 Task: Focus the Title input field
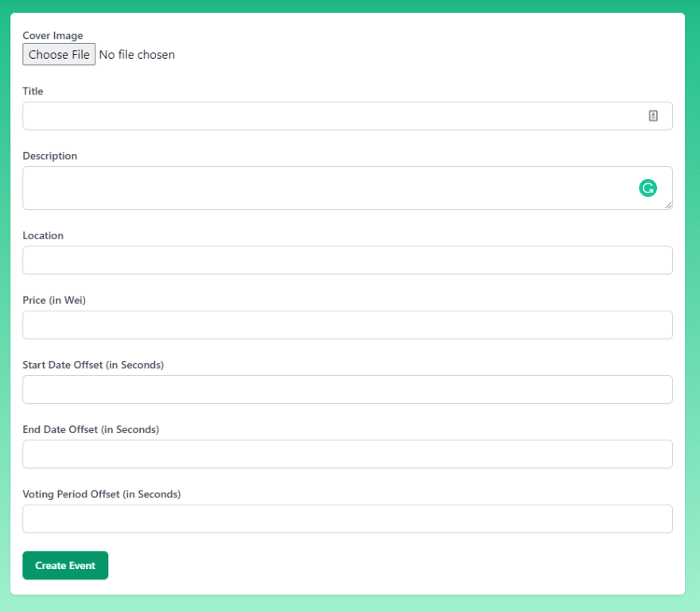point(348,116)
